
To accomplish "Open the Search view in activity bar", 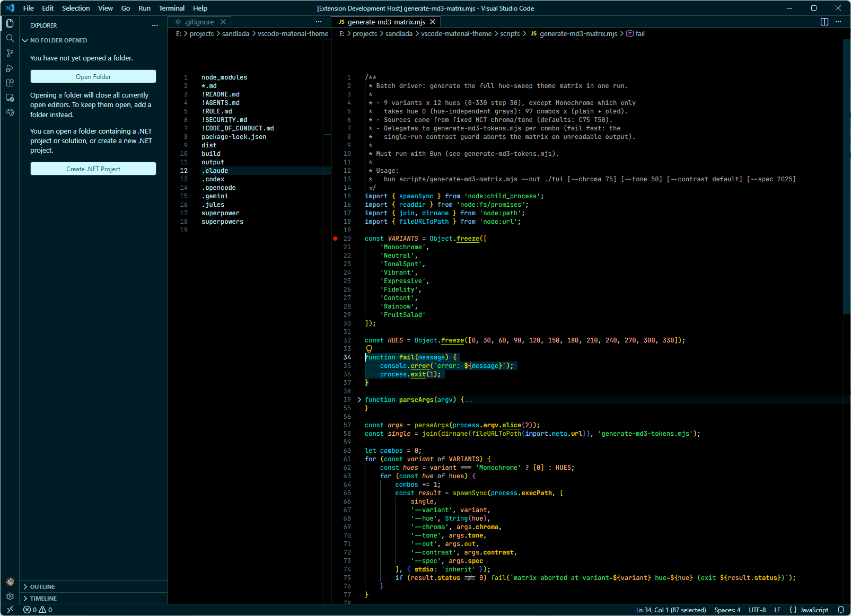I will coord(10,38).
